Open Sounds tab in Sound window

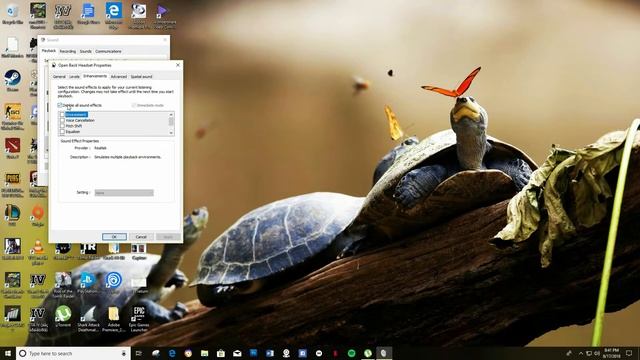(x=86, y=51)
